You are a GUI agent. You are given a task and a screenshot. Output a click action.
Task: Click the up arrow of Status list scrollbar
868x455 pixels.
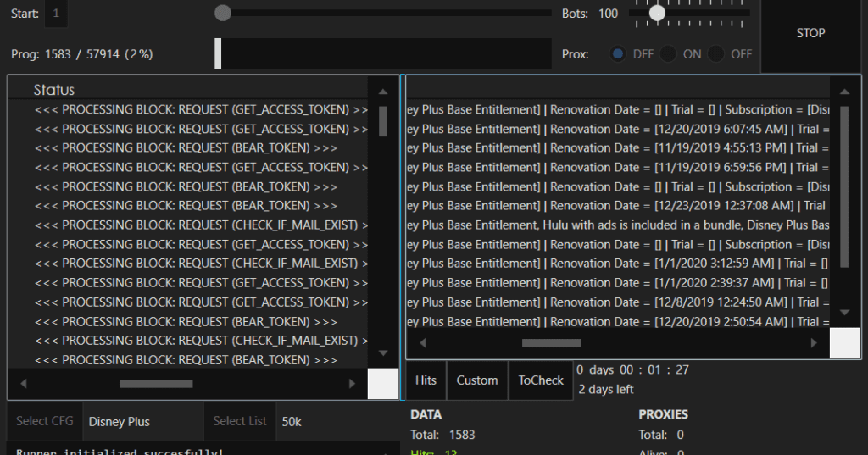[x=383, y=92]
